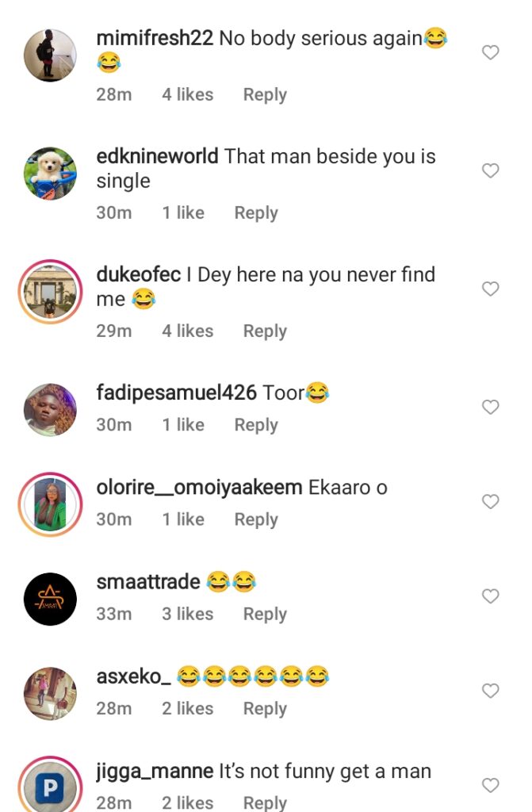Heart jigga_manne's comment
This screenshot has width=532, height=812.
click(x=491, y=786)
